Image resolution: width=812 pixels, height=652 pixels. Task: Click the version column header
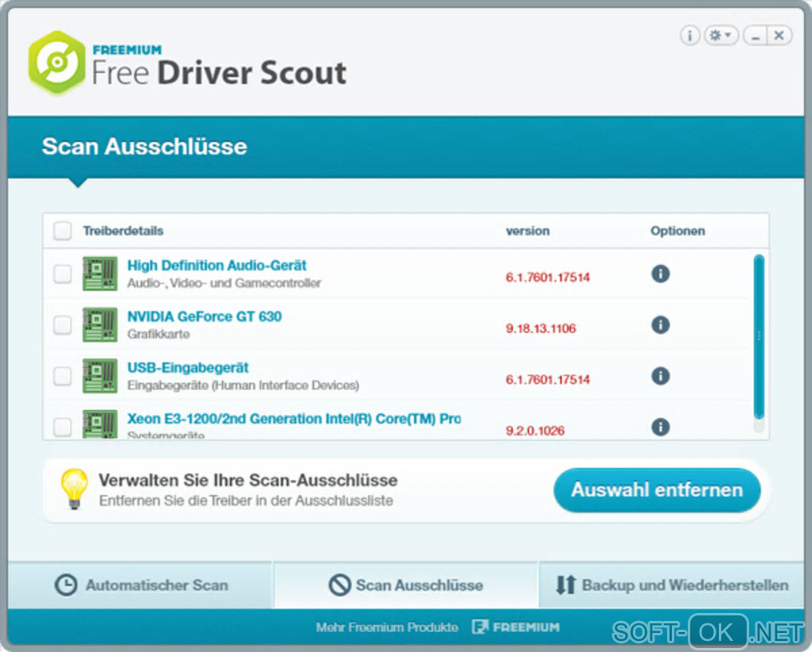(x=528, y=231)
